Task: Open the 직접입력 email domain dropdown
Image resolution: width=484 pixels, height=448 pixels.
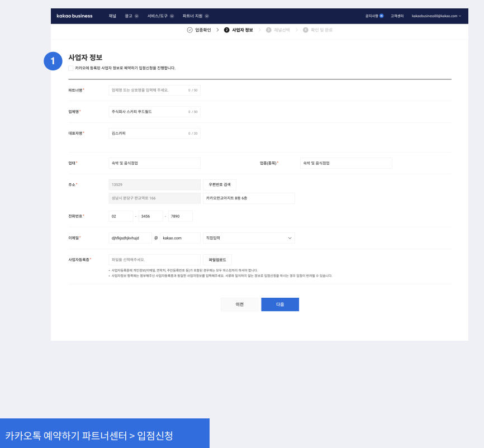Action: (x=249, y=238)
